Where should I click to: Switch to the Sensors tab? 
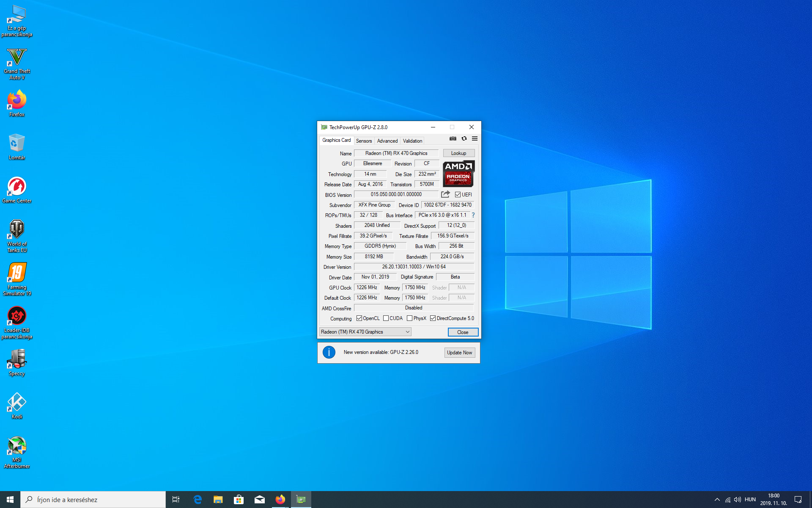pos(364,141)
